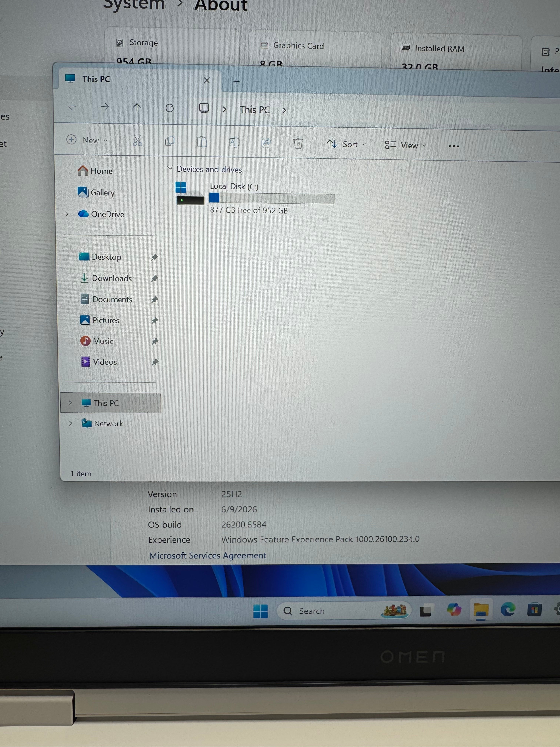The width and height of the screenshot is (560, 747).
Task: Launch Copilot from the taskbar
Action: tap(454, 610)
